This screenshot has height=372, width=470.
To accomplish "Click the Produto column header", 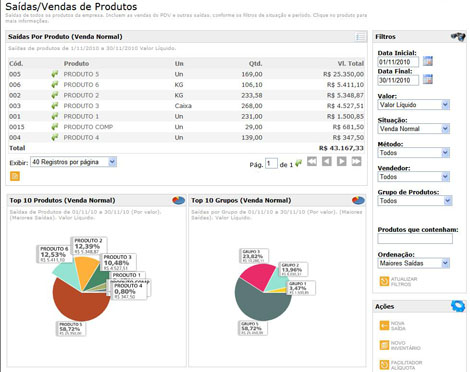I will [76, 63].
